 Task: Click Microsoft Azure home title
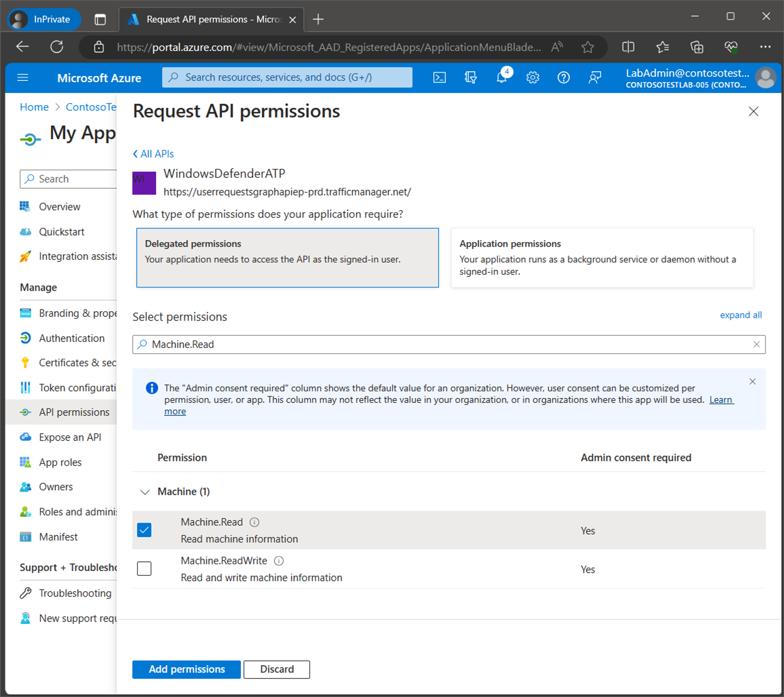(99, 78)
